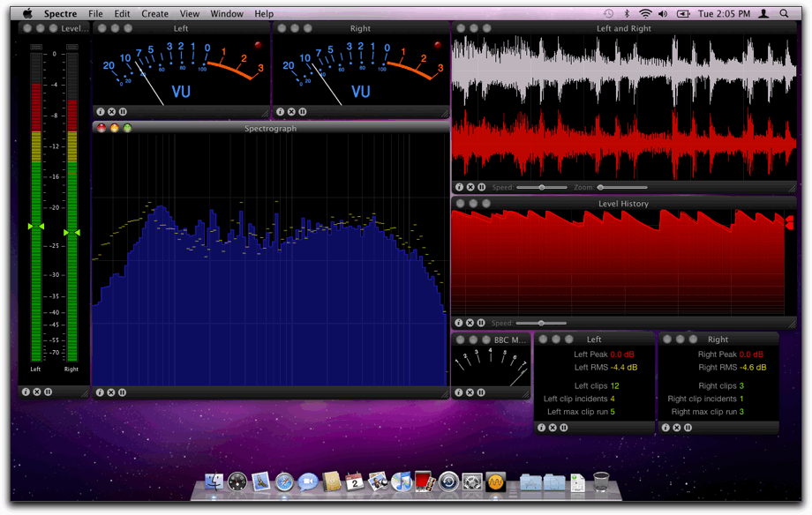Open the File menu
This screenshot has width=812, height=515.
pos(95,14)
